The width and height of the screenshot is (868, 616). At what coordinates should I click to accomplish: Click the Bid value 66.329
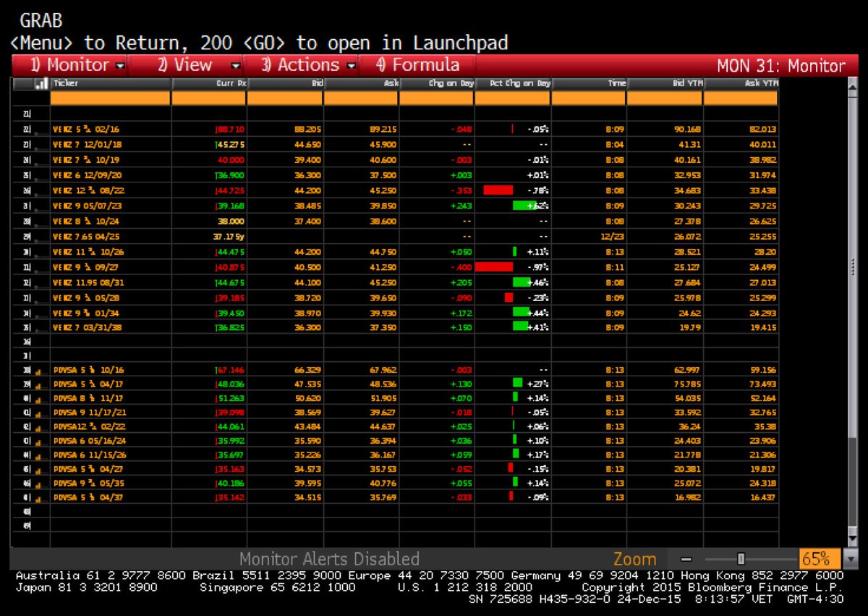pyautogui.click(x=309, y=370)
